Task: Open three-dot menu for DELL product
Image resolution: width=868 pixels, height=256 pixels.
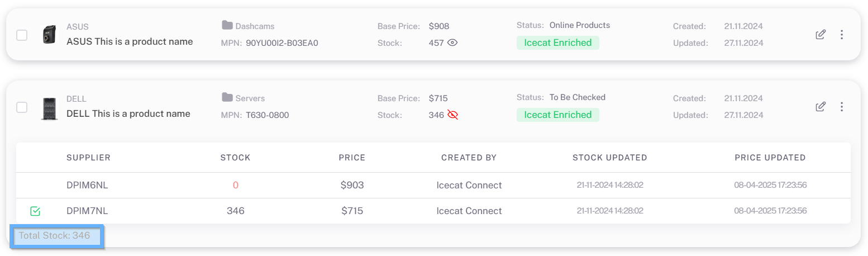Action: [842, 106]
